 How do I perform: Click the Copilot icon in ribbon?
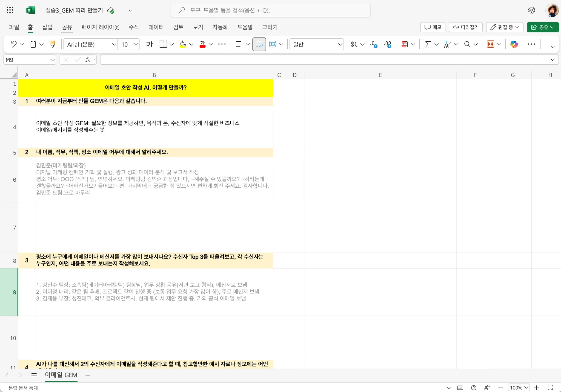[514, 44]
